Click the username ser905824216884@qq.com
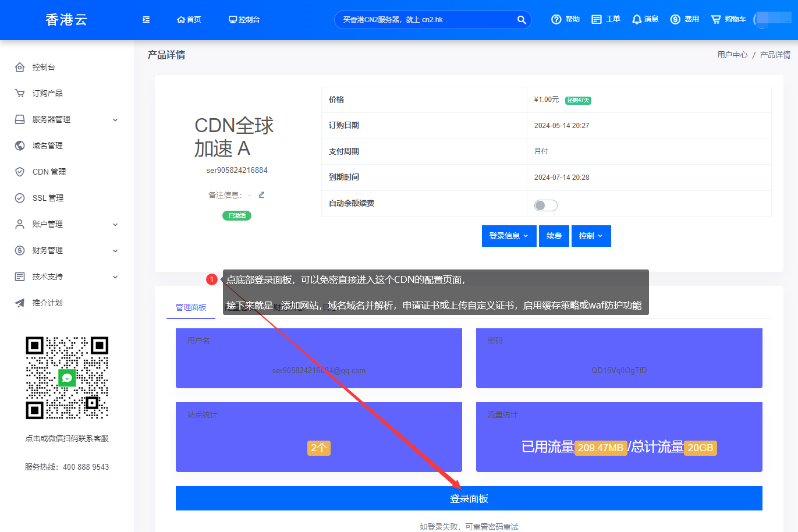This screenshot has height=532, width=798. (x=319, y=370)
